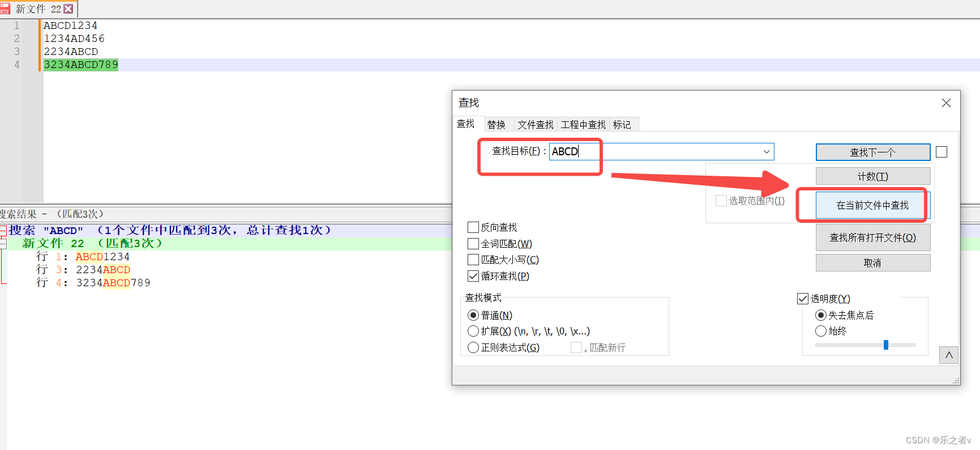Click the red save-state icon on the file tab
The width and height of the screenshot is (980, 450).
point(5,9)
